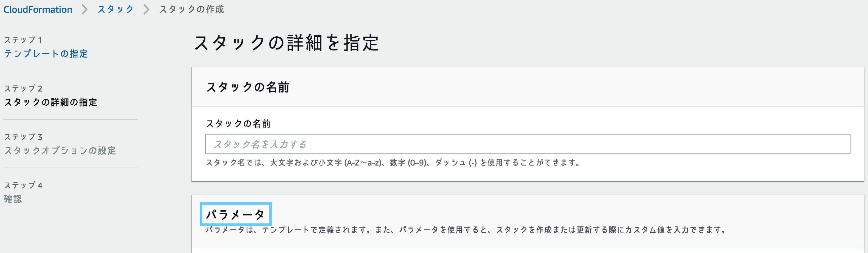This screenshot has height=253, width=868.
Task: Select ステップ 4 確認 step
Action: (13, 200)
